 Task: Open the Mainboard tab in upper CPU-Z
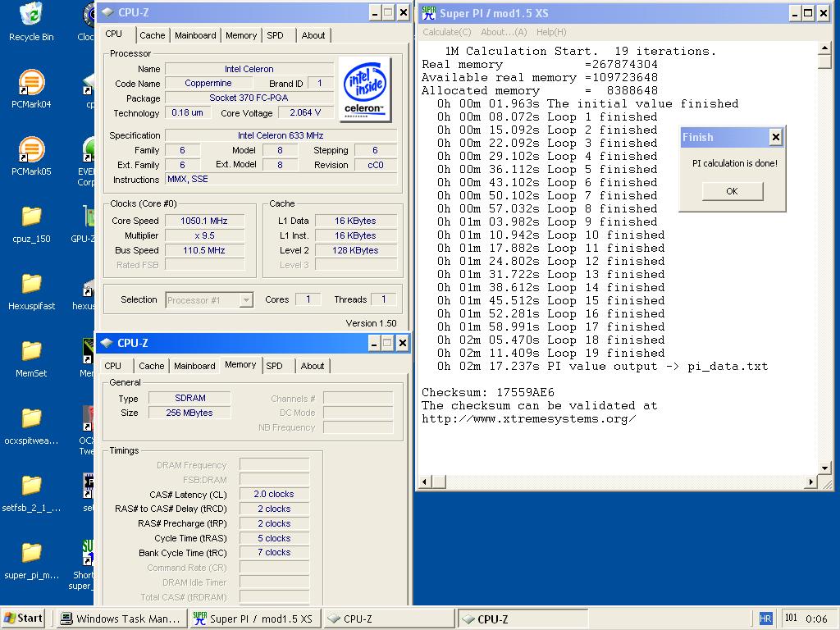[195, 35]
